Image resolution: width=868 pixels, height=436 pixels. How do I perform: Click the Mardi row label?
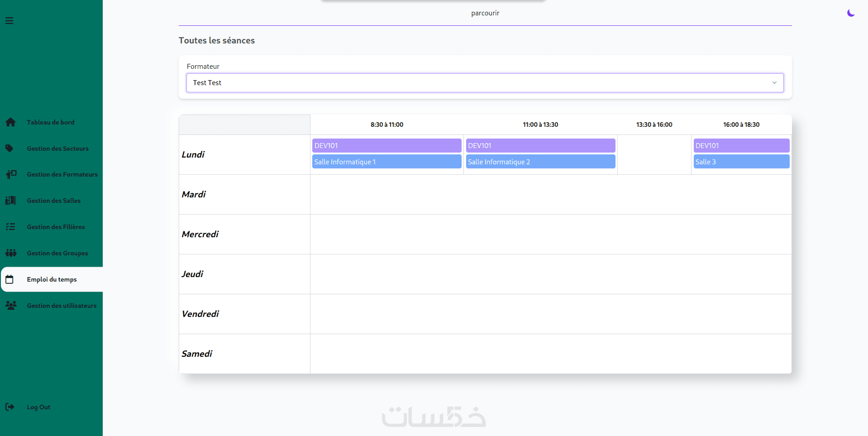(x=194, y=194)
